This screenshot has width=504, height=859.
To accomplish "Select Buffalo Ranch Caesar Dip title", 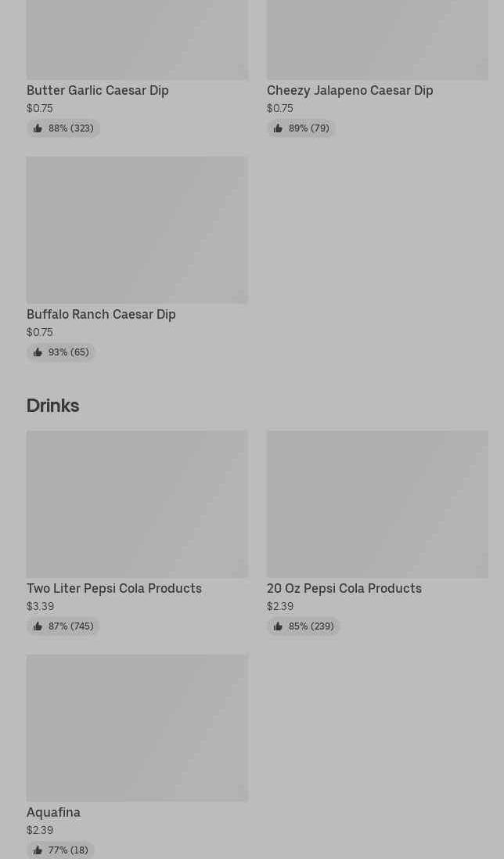I will pyautogui.click(x=101, y=314).
